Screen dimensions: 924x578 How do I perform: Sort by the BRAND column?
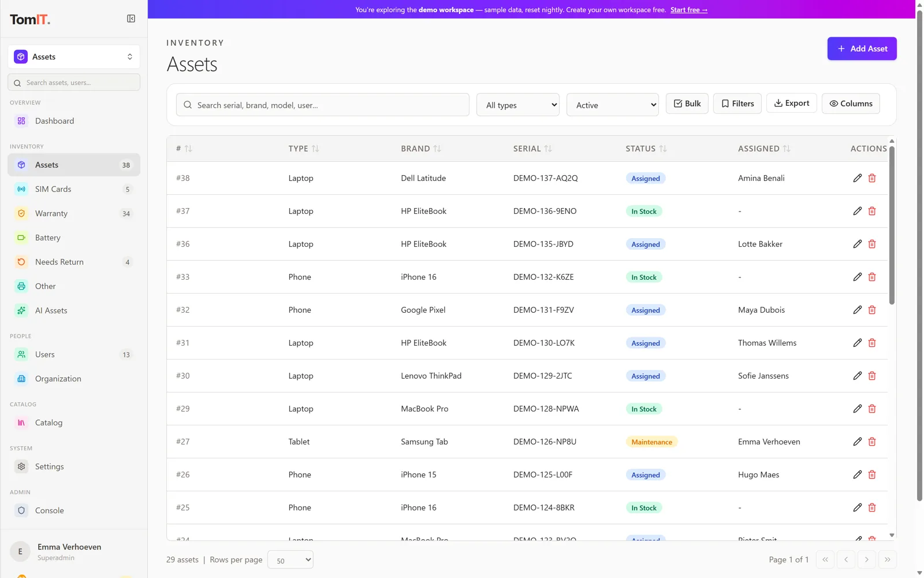[x=421, y=149]
